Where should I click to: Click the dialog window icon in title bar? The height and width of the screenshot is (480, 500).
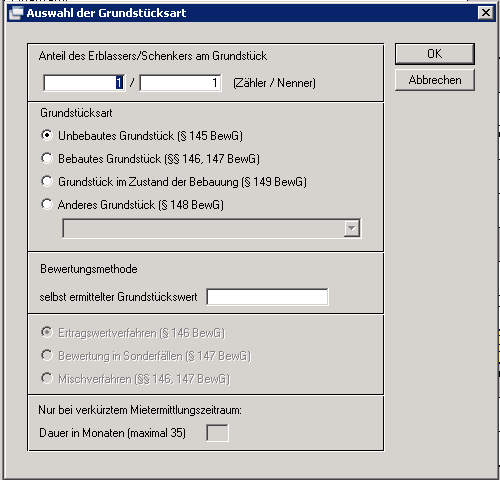[x=16, y=13]
